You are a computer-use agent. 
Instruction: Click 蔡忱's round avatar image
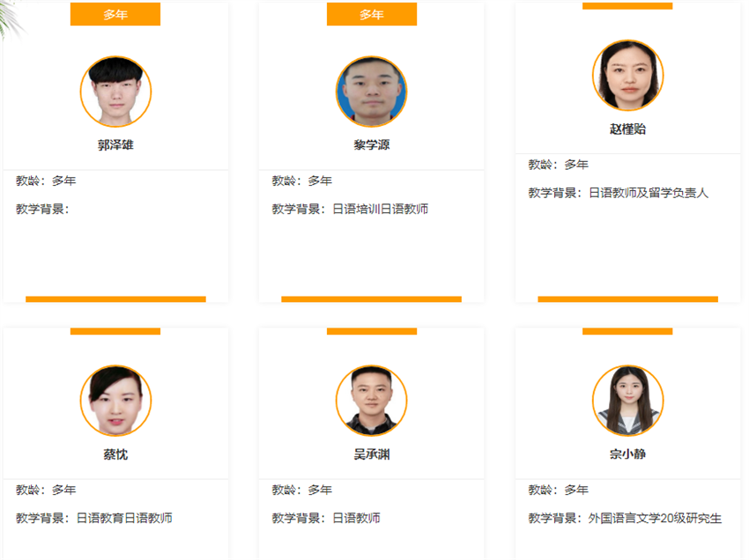tap(115, 401)
